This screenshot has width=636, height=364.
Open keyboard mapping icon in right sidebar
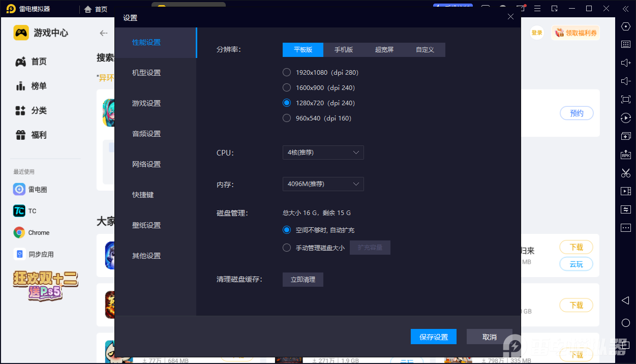(x=626, y=44)
